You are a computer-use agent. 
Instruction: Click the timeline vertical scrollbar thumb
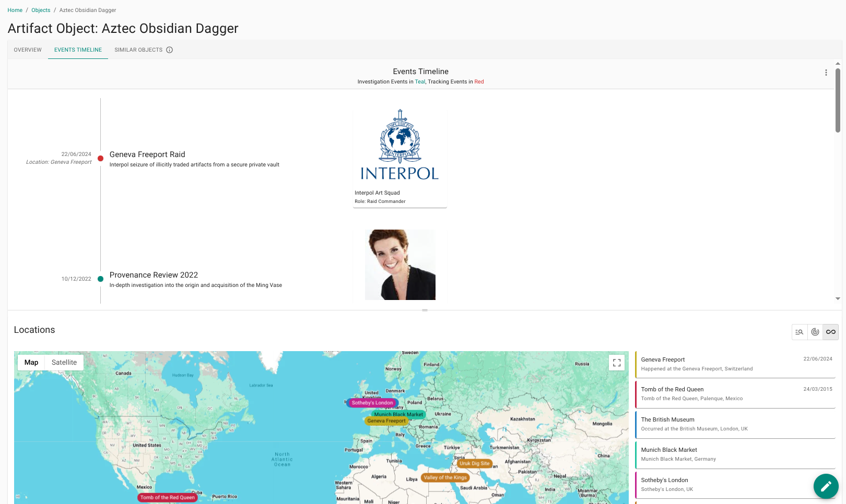[x=838, y=100]
